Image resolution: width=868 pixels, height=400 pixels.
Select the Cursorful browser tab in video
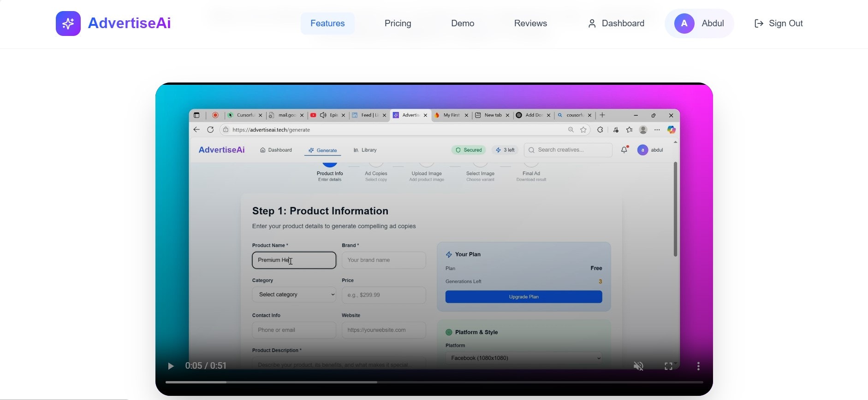tap(245, 115)
